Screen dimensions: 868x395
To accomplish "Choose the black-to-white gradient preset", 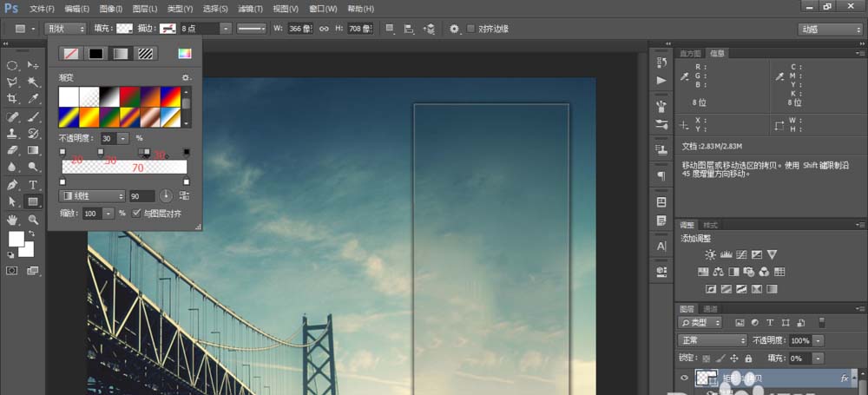I will point(108,96).
